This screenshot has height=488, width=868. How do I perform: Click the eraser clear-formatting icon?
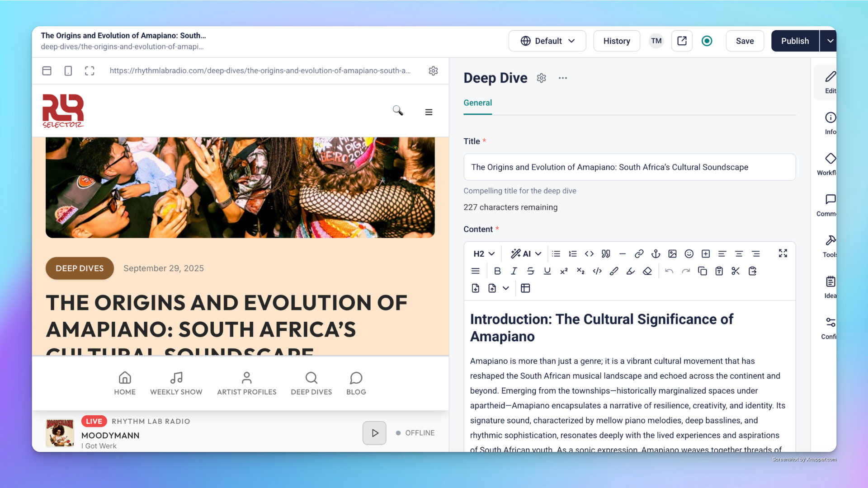[647, 271]
